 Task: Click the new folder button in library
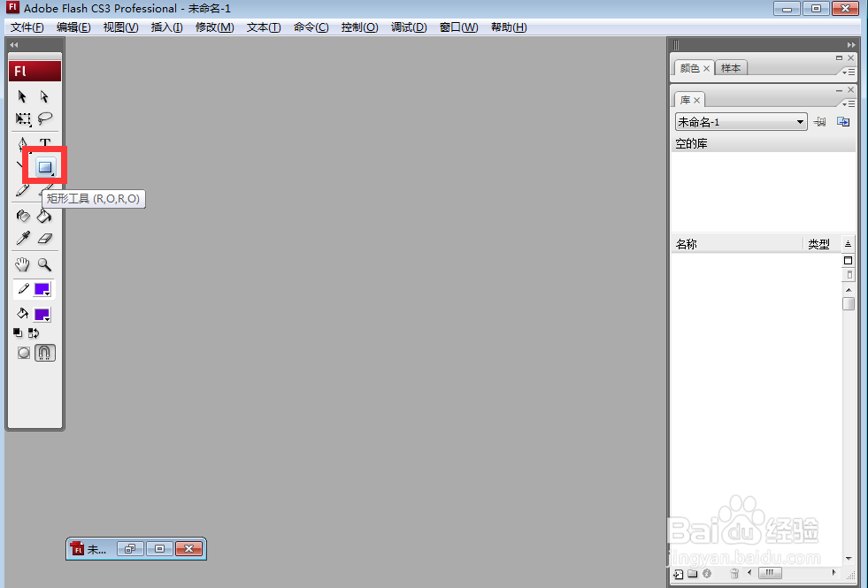coord(693,574)
